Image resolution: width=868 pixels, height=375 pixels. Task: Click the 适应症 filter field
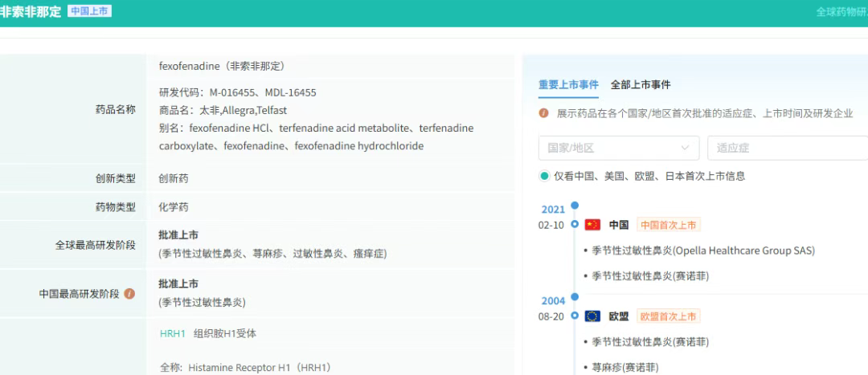click(x=788, y=149)
